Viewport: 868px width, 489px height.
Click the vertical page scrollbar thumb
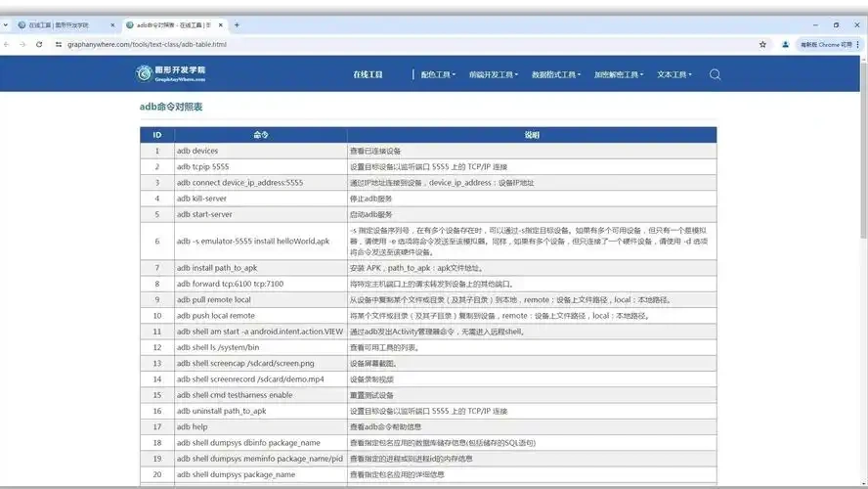coord(863,150)
